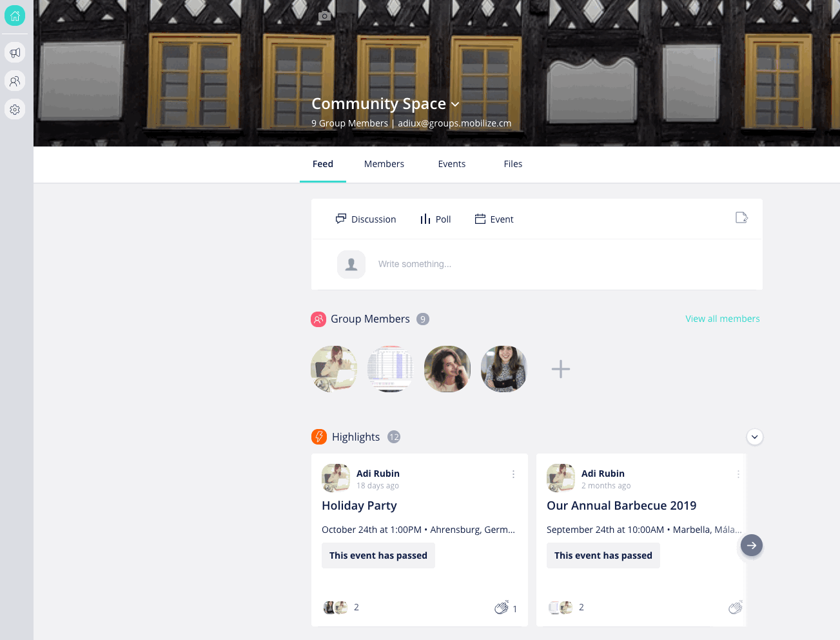
Task: Click the '2 months ago' timestamp
Action: point(606,486)
